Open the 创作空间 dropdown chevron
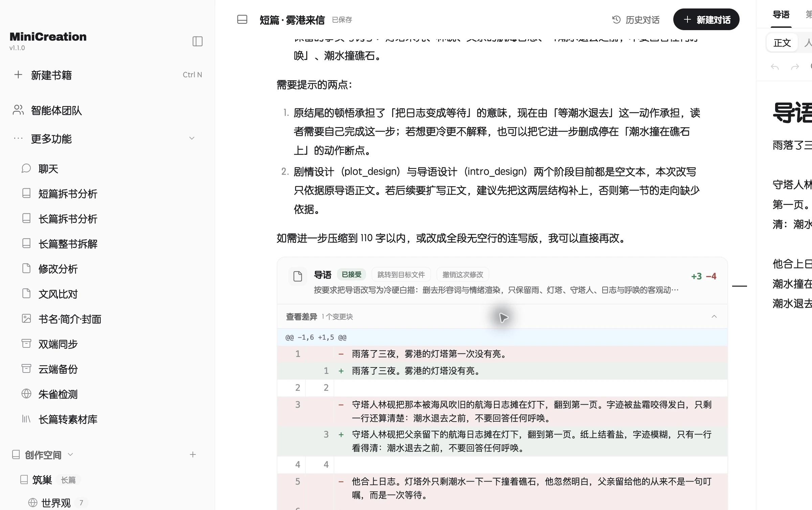 [70, 454]
